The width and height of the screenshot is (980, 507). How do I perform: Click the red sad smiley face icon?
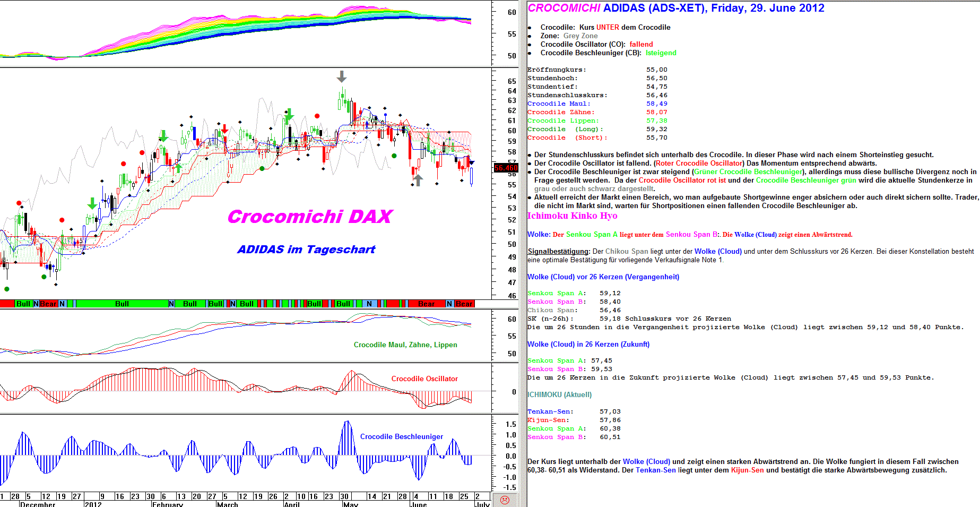tap(505, 500)
